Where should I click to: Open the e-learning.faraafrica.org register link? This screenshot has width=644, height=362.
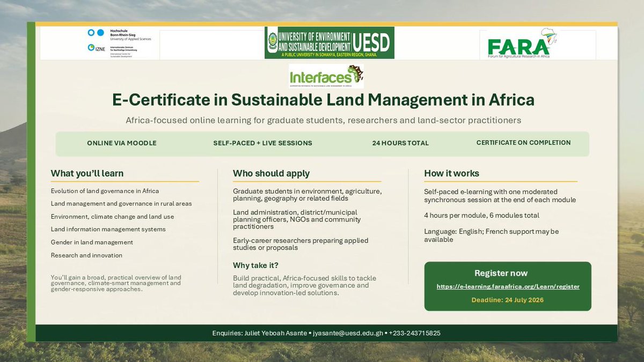[508, 286]
